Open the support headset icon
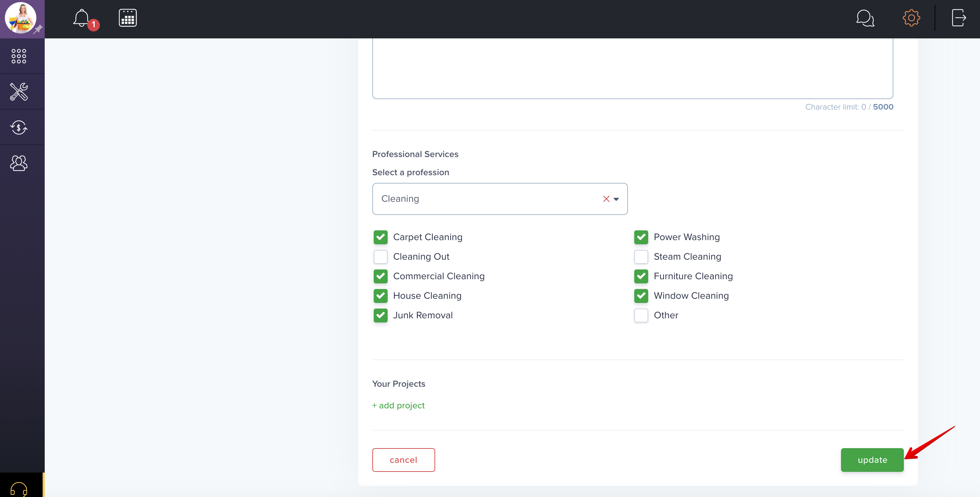Image resolution: width=980 pixels, height=497 pixels. (19, 489)
